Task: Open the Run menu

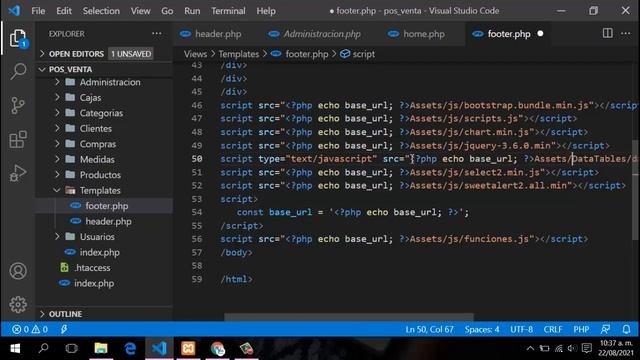Action: click(x=192, y=11)
